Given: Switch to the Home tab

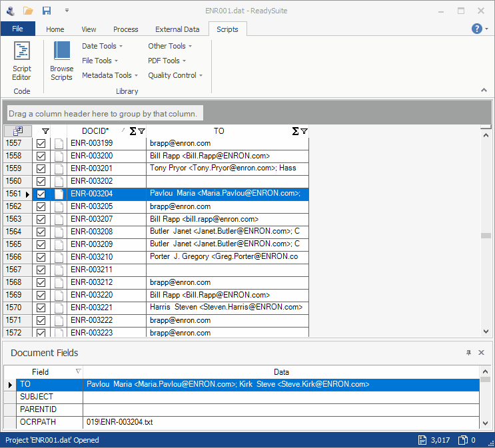Looking at the screenshot, I should (x=55, y=29).
